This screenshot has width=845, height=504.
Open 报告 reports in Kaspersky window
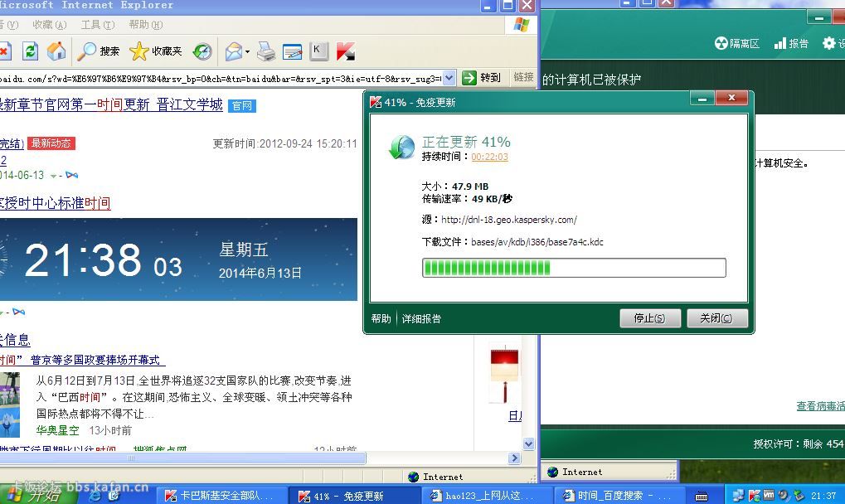[x=791, y=43]
